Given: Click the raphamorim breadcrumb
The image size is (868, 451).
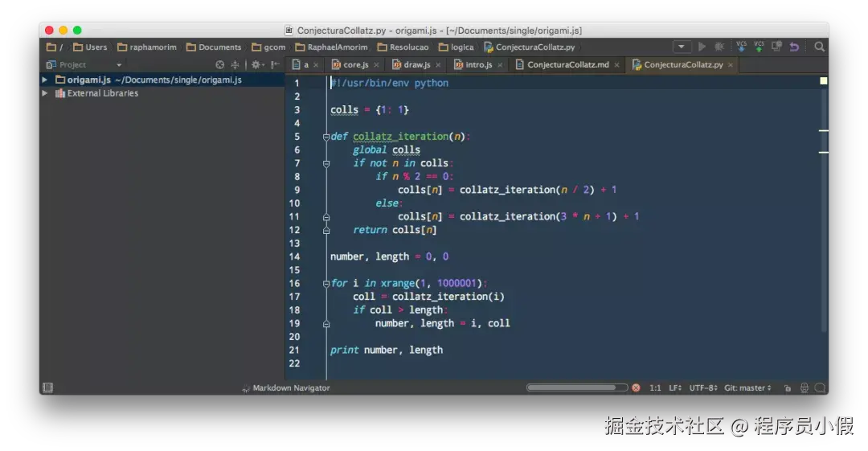Looking at the screenshot, I should pyautogui.click(x=147, y=47).
